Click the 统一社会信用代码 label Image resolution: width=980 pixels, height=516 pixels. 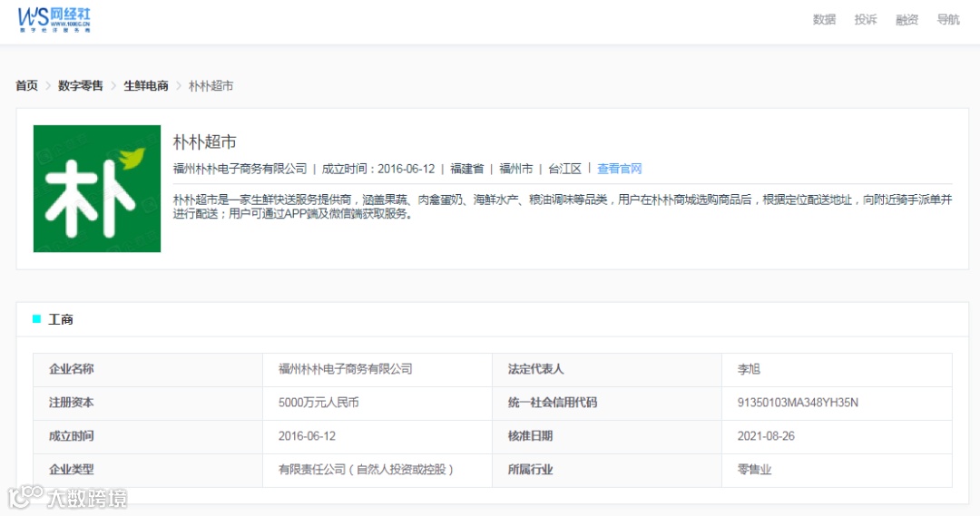pos(553,403)
